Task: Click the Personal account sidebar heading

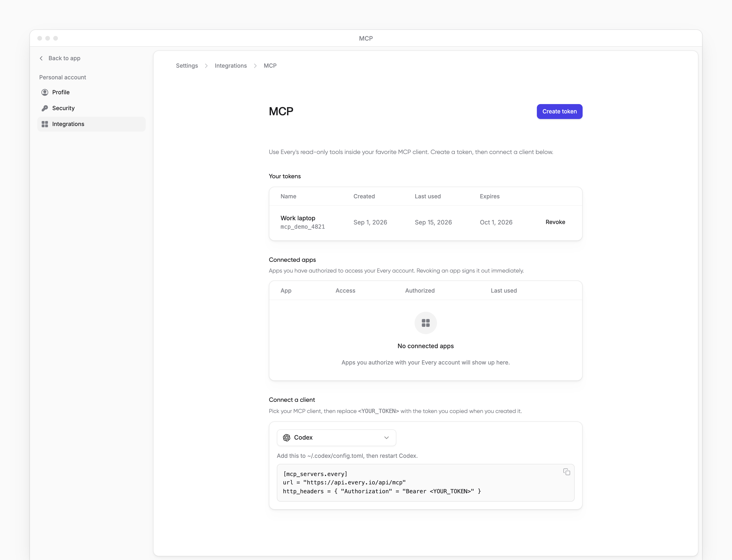Action: [x=62, y=77]
